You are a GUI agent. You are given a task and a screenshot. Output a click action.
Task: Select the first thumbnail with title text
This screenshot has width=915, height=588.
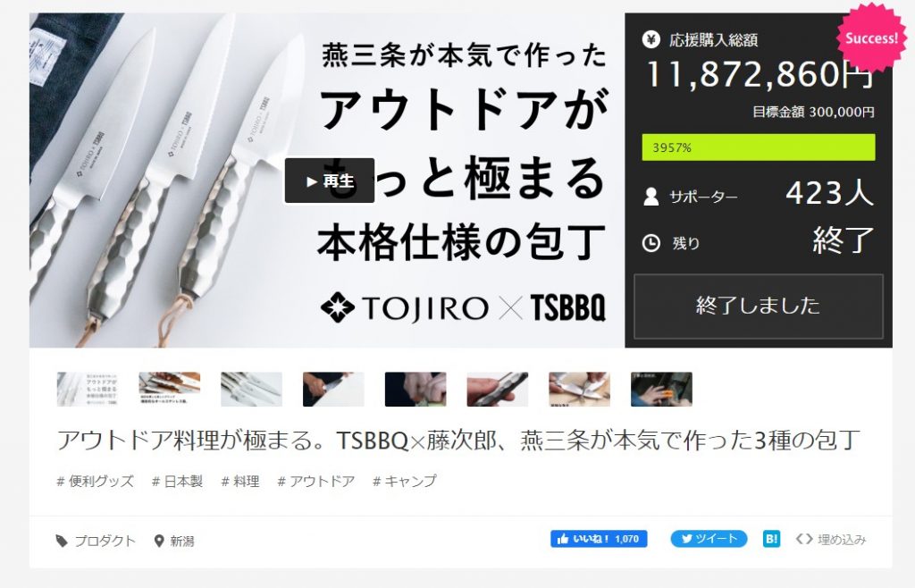(88, 389)
